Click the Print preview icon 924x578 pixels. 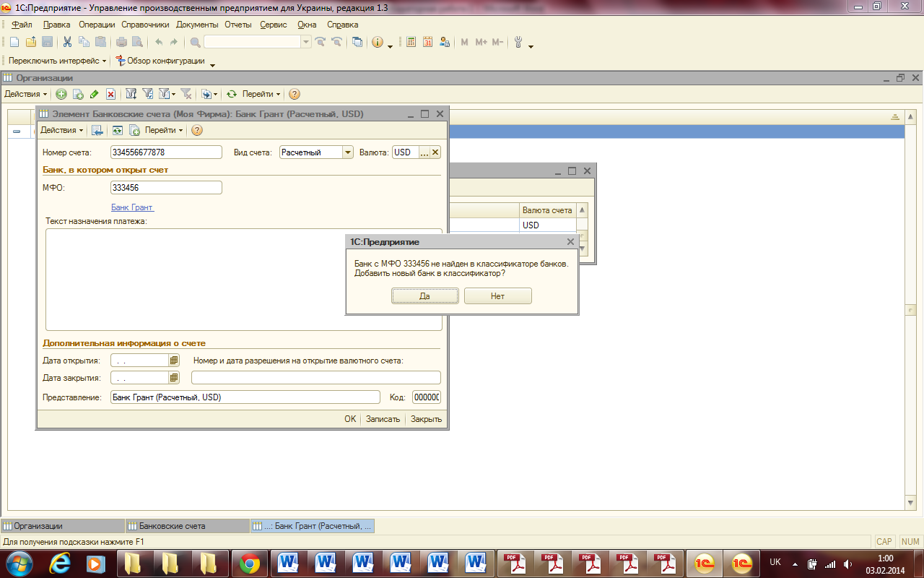coord(137,42)
